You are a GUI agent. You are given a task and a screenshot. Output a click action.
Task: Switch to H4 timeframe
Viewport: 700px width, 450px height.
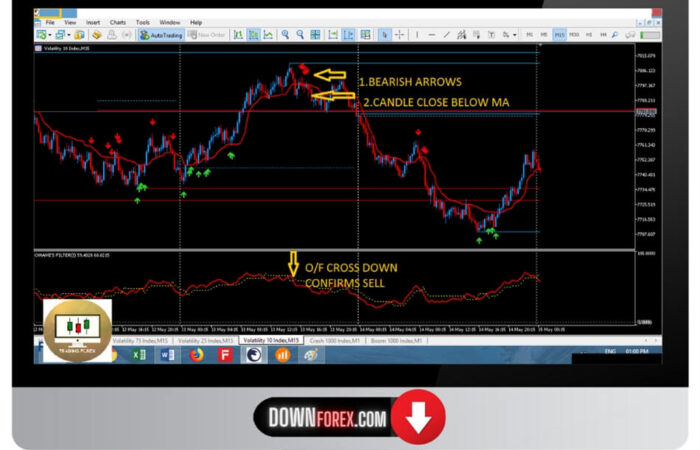603,35
